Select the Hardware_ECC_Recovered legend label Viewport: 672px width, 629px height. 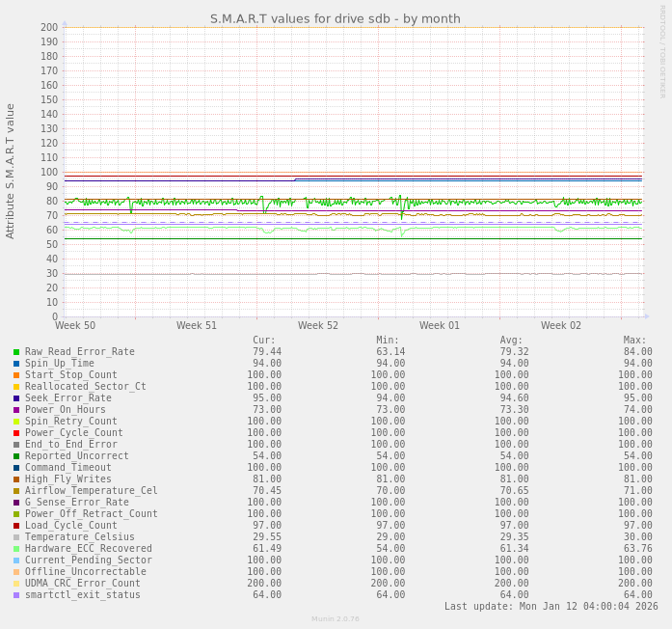coord(89,548)
